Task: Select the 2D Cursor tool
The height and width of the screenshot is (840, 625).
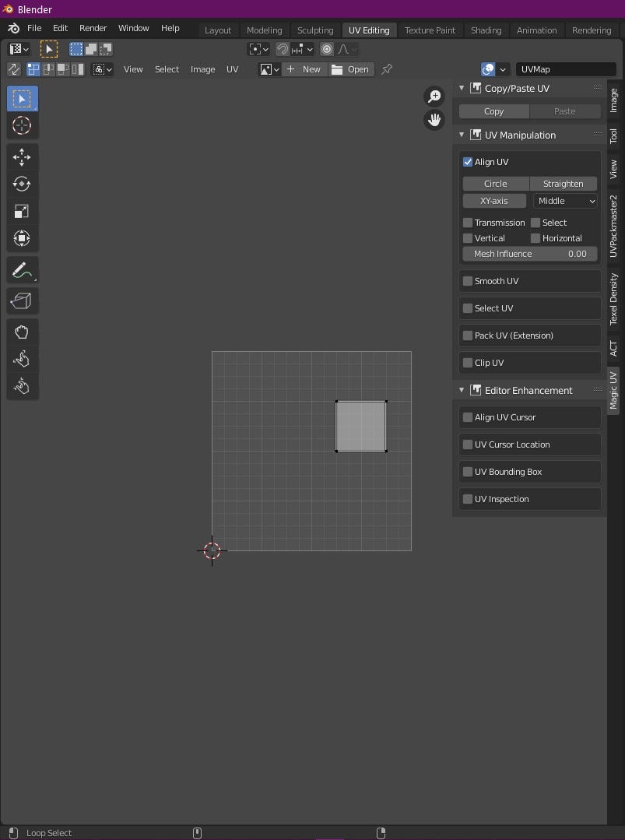Action: click(22, 125)
